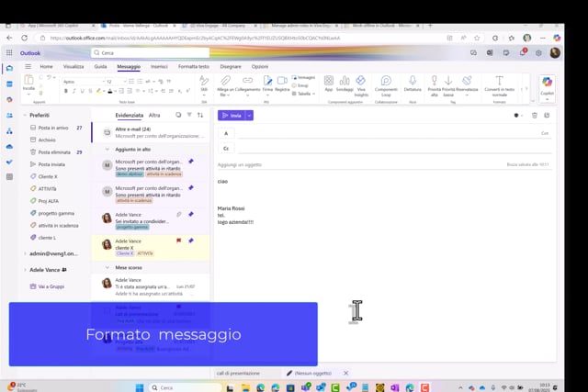588x392 pixels.
Task: Collapse the Preferiti folder group
Action: pyautogui.click(x=25, y=115)
